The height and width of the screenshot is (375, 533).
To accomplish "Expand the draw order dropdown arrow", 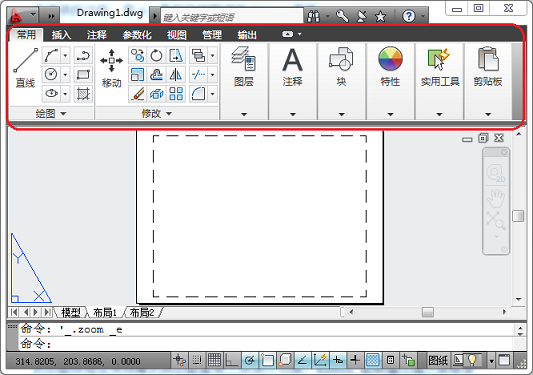I will 212,55.
